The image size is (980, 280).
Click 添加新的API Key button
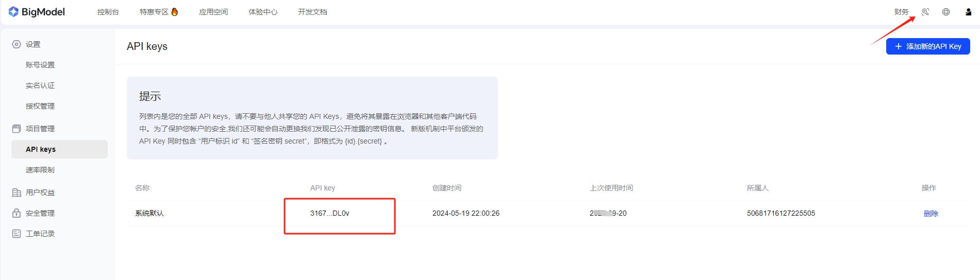[x=928, y=46]
